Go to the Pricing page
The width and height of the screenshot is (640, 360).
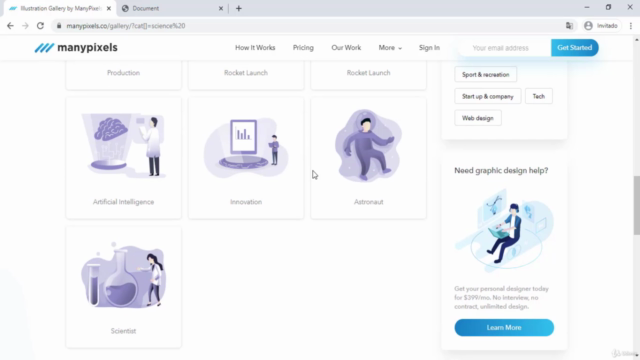coord(303,48)
